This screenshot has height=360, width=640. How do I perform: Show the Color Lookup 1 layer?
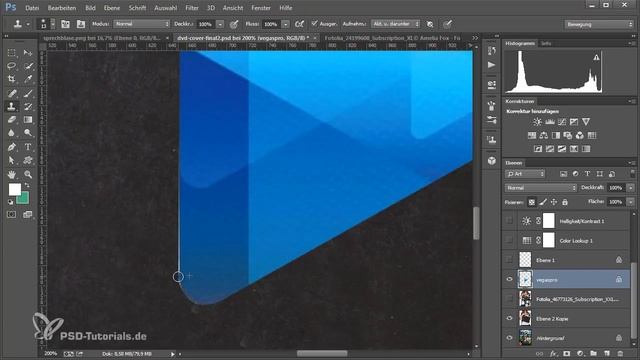509,240
